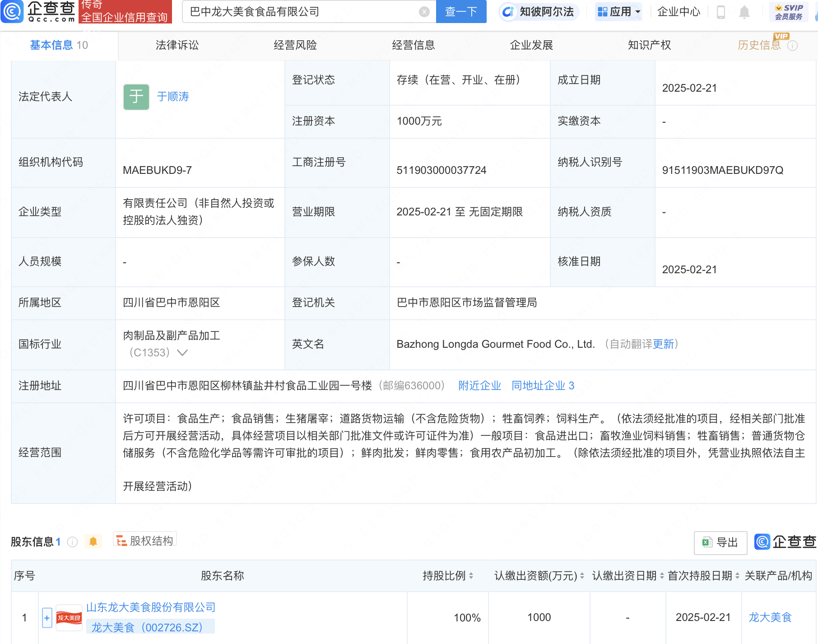Open 龙大美食 related product link
The image size is (818, 644).
coord(770,617)
